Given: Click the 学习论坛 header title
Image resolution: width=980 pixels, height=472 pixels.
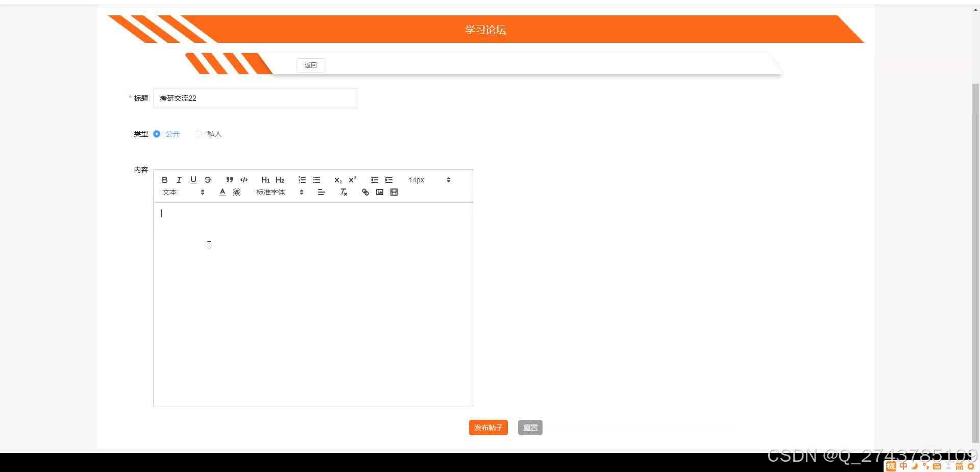Looking at the screenshot, I should point(485,30).
